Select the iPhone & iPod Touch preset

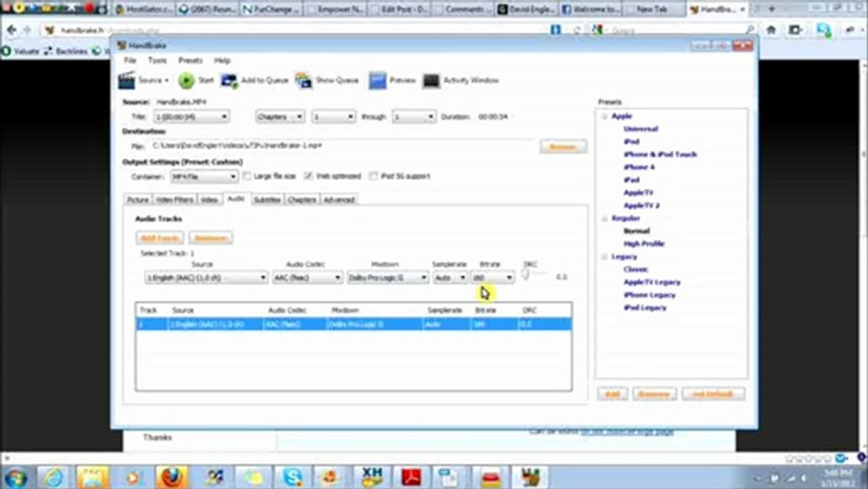tap(660, 154)
